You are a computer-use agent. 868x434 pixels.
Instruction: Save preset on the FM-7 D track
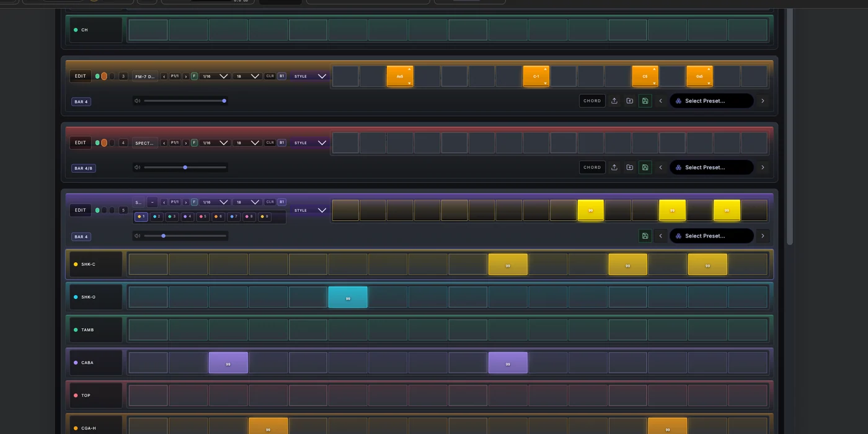645,101
